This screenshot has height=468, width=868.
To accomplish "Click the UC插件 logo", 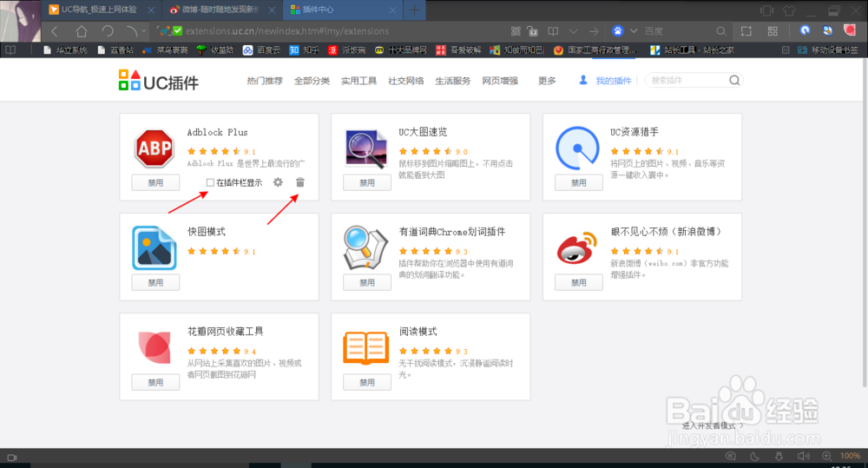I will (158, 81).
